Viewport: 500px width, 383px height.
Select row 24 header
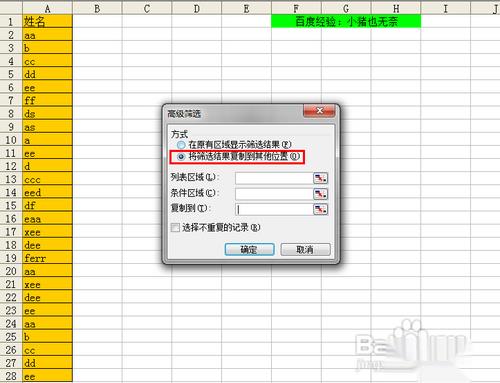point(11,324)
